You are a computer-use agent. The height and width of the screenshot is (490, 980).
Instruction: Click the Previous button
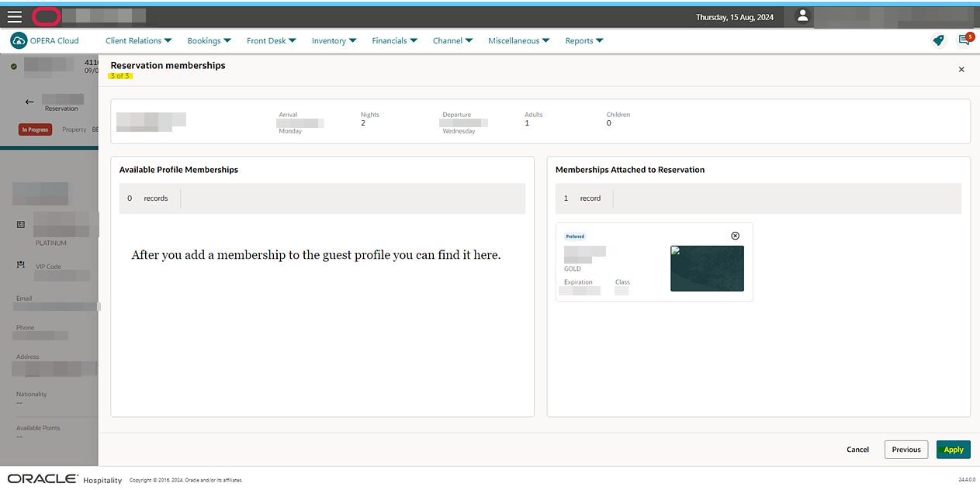click(906, 450)
